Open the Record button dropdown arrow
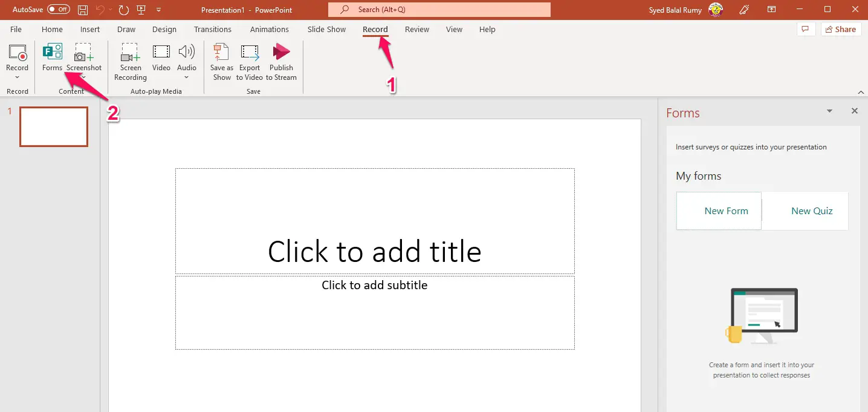Image resolution: width=868 pixels, height=412 pixels. coord(18,77)
